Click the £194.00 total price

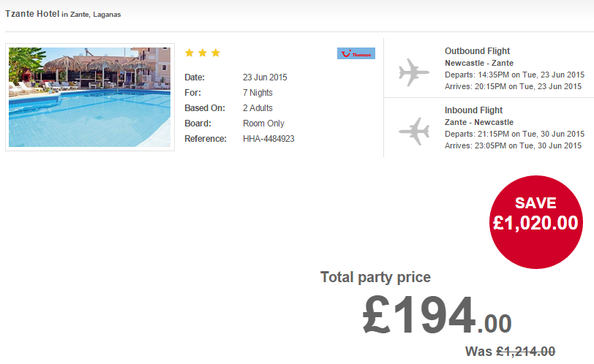click(437, 315)
